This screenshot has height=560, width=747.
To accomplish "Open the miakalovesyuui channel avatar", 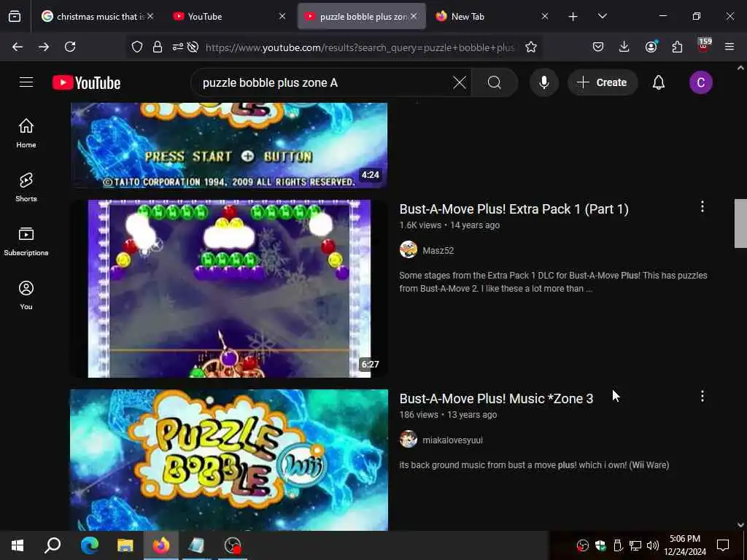I will point(409,439).
